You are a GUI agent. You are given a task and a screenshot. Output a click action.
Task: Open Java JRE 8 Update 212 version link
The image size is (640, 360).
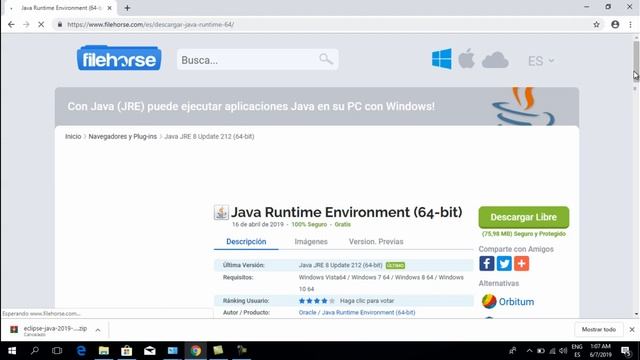tap(340, 265)
